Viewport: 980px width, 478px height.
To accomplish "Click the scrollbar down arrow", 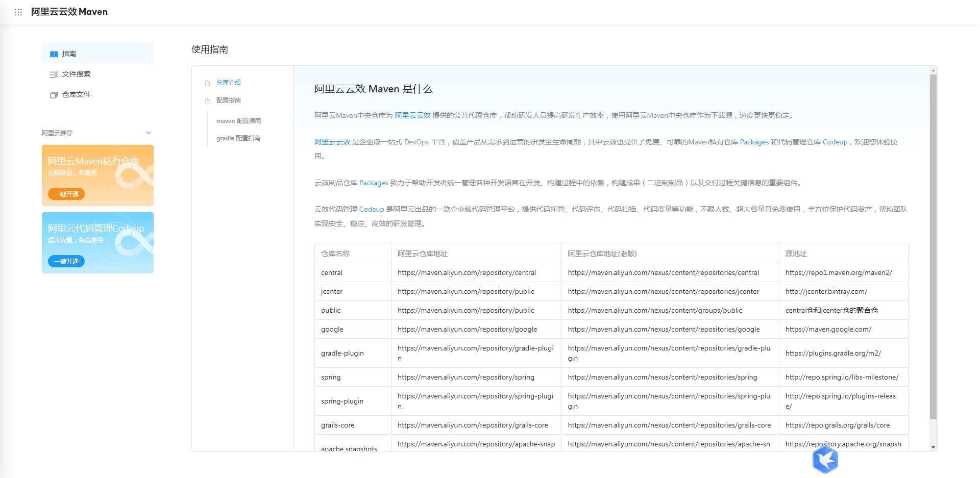I will point(933,447).
